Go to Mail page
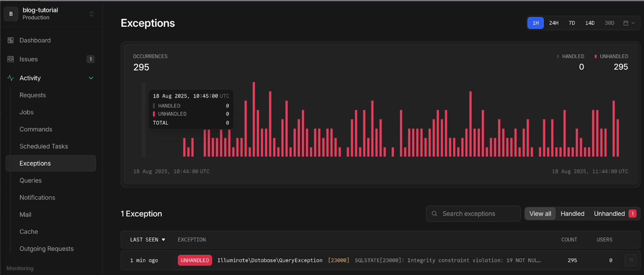Image resolution: width=644 pixels, height=275 pixels. click(25, 215)
